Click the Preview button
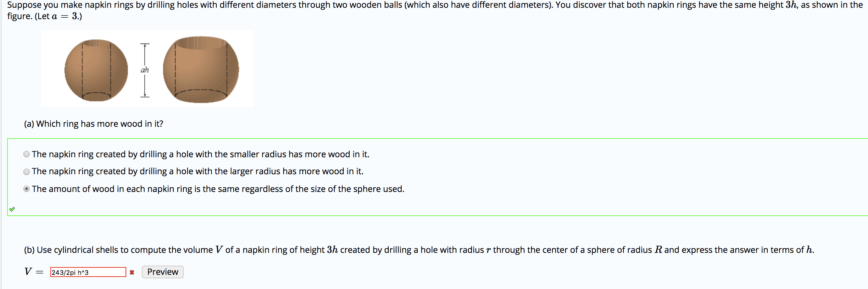 click(162, 272)
